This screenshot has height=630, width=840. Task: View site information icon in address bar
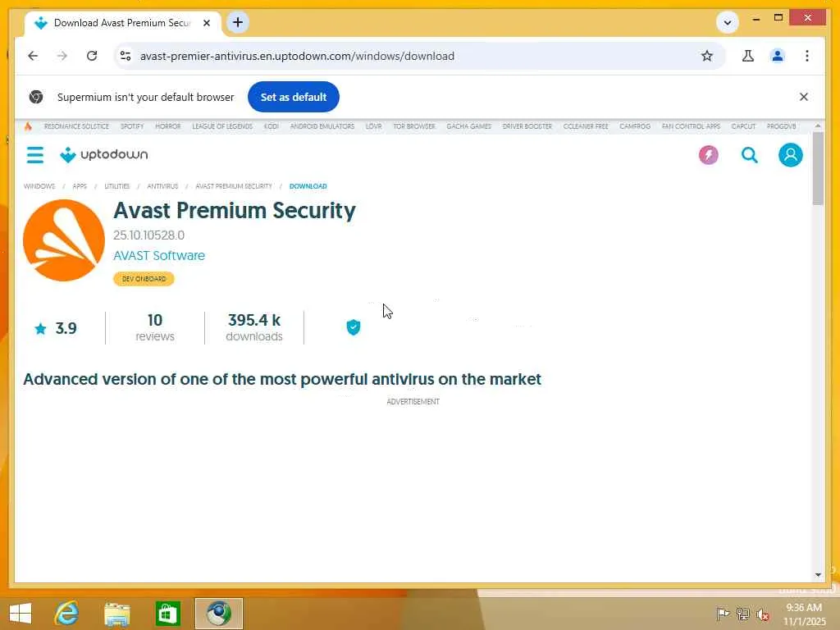click(126, 56)
